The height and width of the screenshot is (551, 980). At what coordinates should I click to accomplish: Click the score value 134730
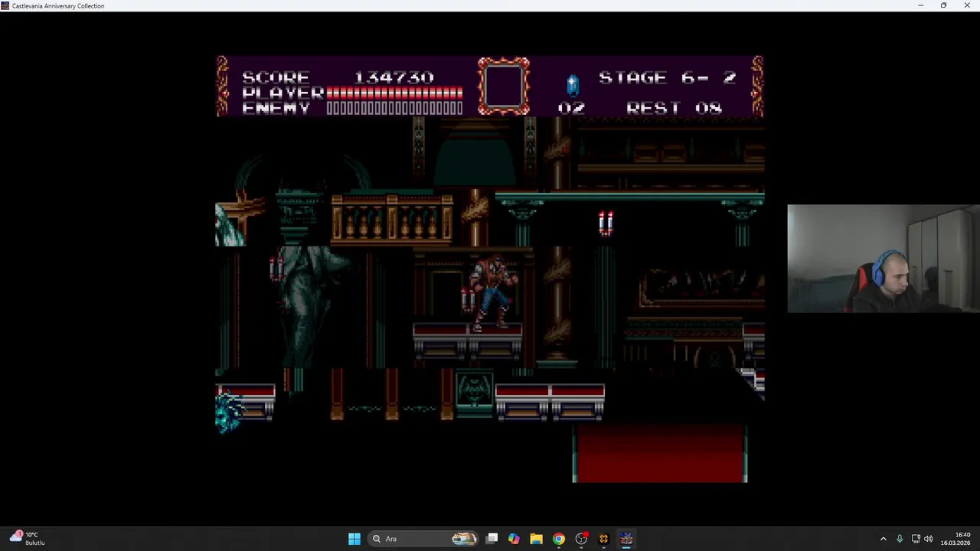394,77
